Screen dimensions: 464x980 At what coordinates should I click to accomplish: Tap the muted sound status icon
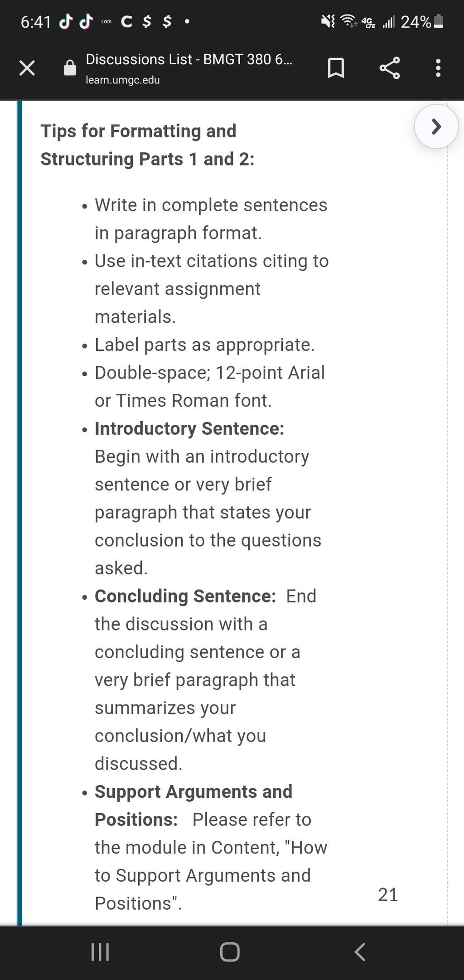[328, 21]
